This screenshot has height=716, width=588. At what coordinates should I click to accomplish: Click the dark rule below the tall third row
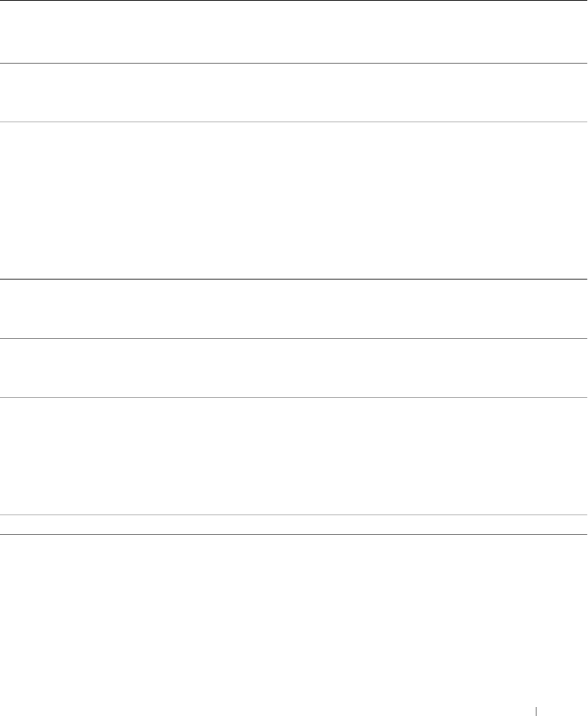click(294, 279)
